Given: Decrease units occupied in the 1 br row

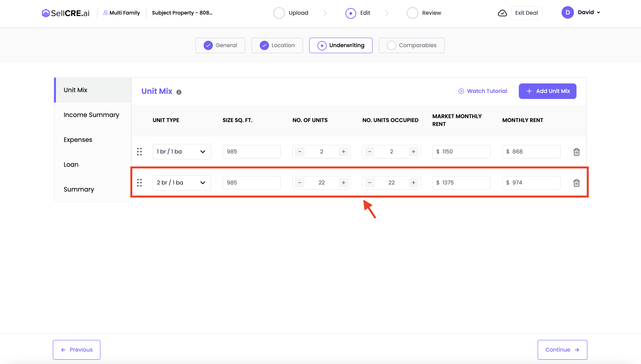Looking at the screenshot, I should click(369, 152).
